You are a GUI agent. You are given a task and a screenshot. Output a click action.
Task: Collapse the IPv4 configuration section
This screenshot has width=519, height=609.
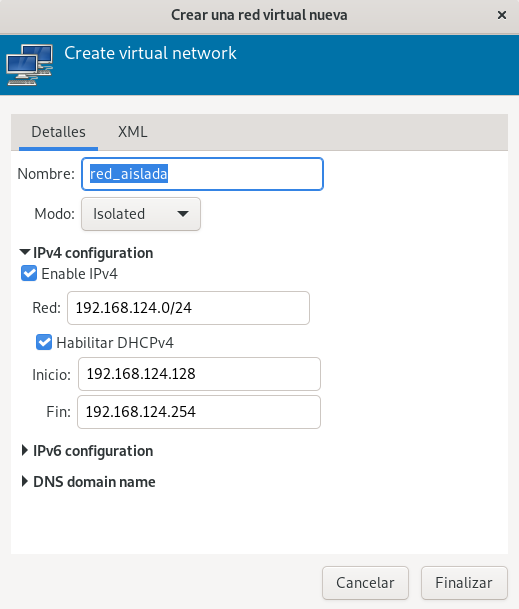86,253
